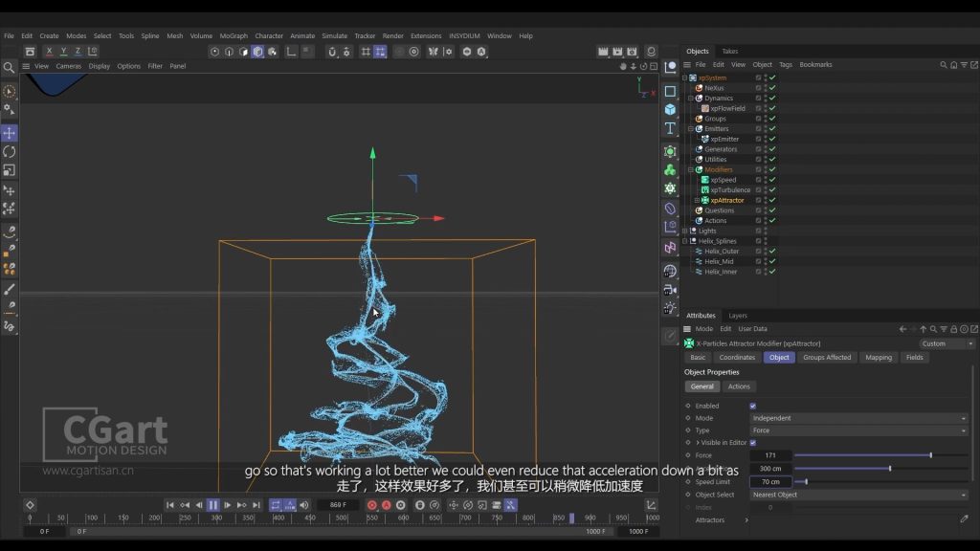The width and height of the screenshot is (980, 551).
Task: Toggle X axis lock in top toolbar
Action: (x=49, y=52)
